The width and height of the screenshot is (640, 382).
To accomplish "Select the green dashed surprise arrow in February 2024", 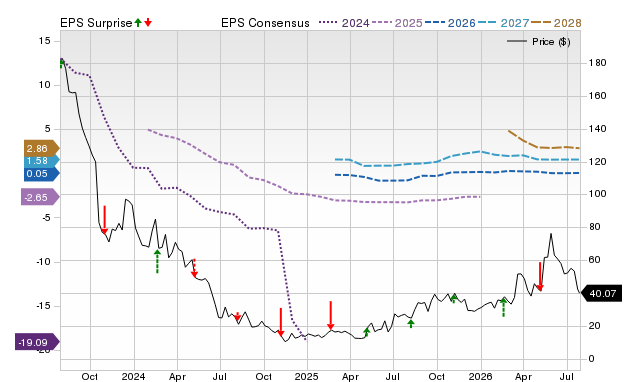I will [157, 261].
